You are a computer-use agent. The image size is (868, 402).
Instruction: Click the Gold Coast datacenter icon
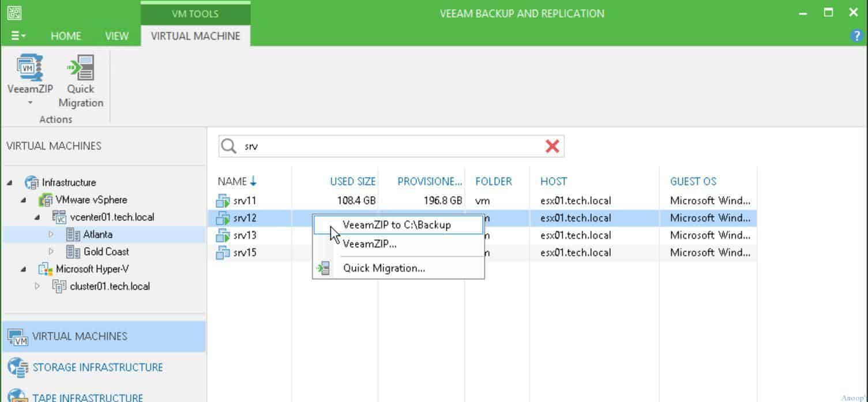73,252
